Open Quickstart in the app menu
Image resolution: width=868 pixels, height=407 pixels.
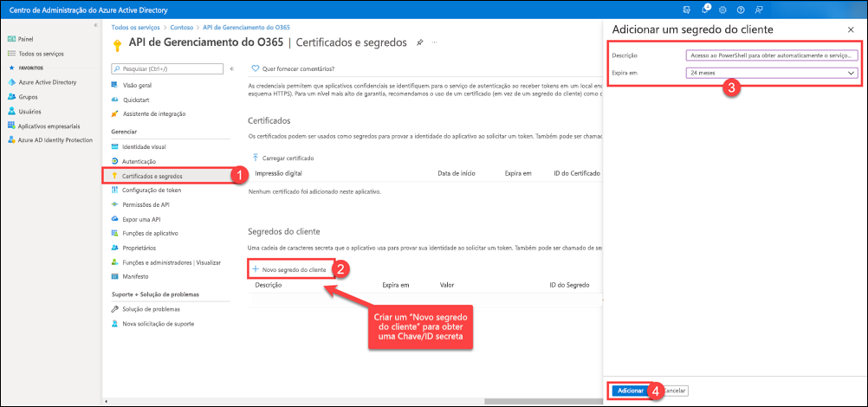(136, 100)
